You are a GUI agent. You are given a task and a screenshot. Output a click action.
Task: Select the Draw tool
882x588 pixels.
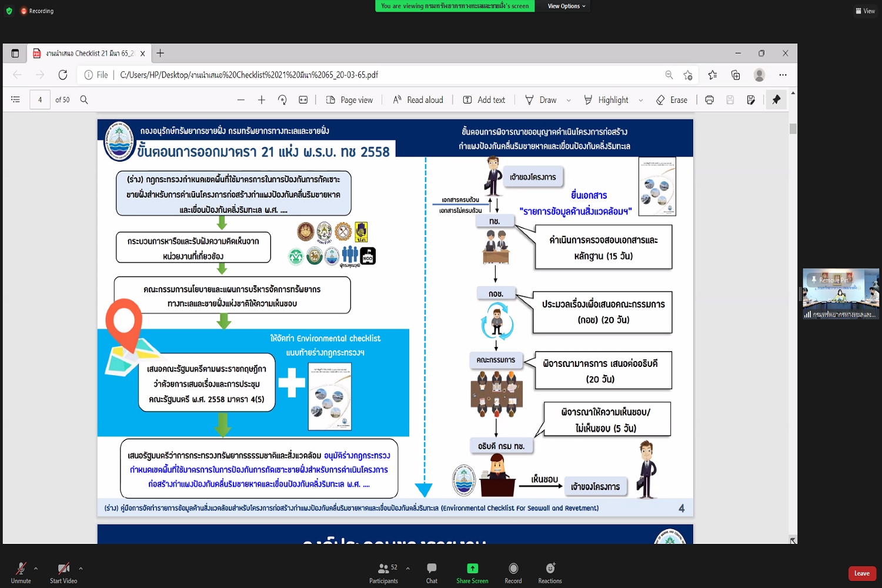pyautogui.click(x=541, y=100)
